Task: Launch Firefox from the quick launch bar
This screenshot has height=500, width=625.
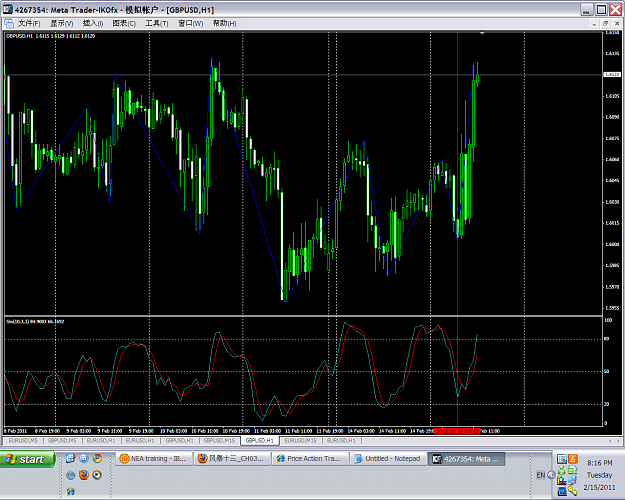Action: pos(84,475)
